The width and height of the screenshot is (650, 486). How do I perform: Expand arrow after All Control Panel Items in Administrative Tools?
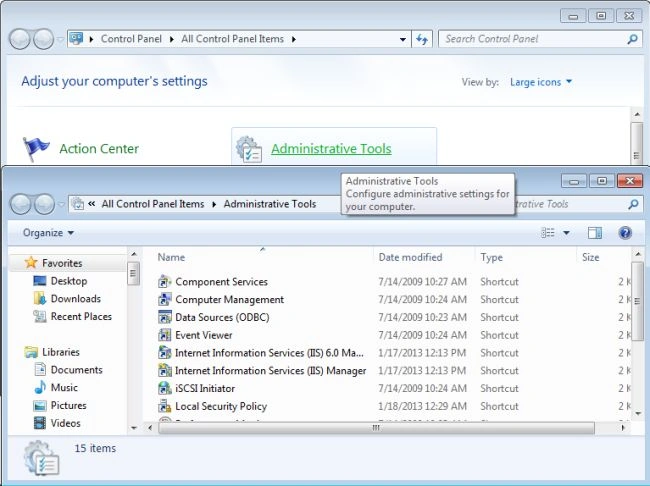(x=214, y=204)
